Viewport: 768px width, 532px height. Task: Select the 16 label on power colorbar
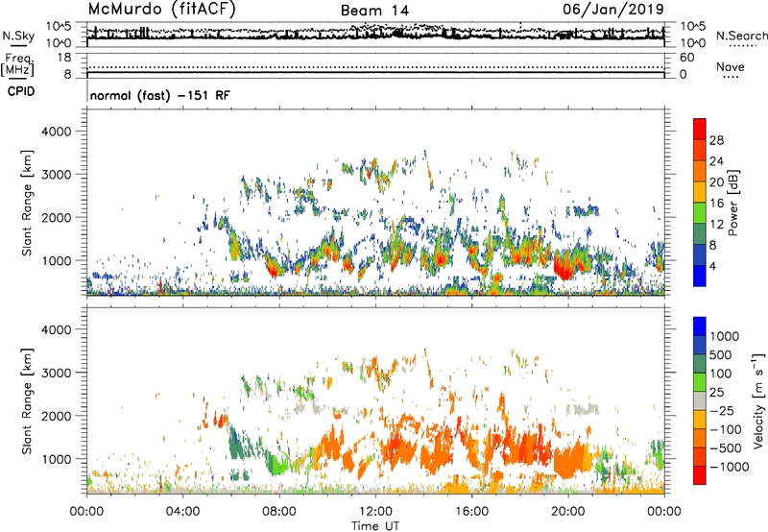[716, 204]
